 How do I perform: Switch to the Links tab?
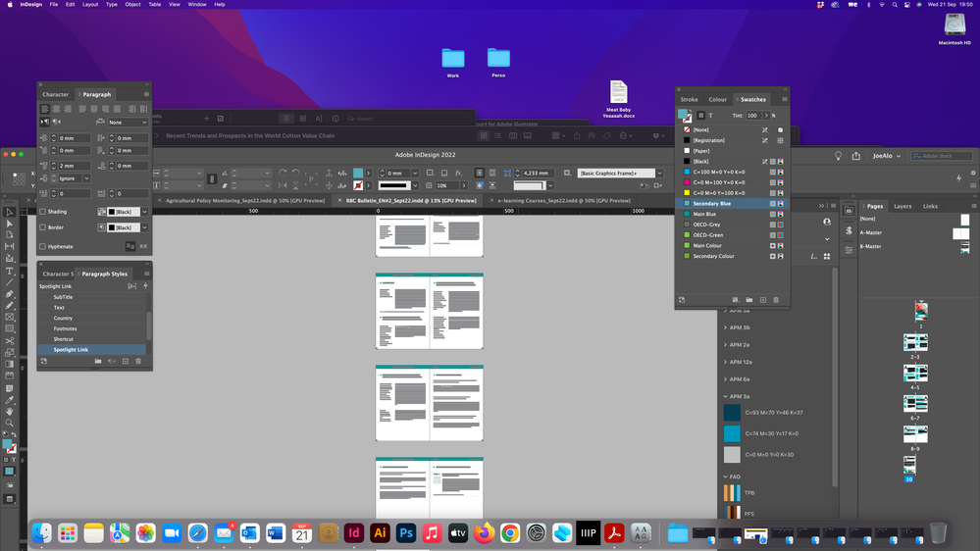pos(930,206)
